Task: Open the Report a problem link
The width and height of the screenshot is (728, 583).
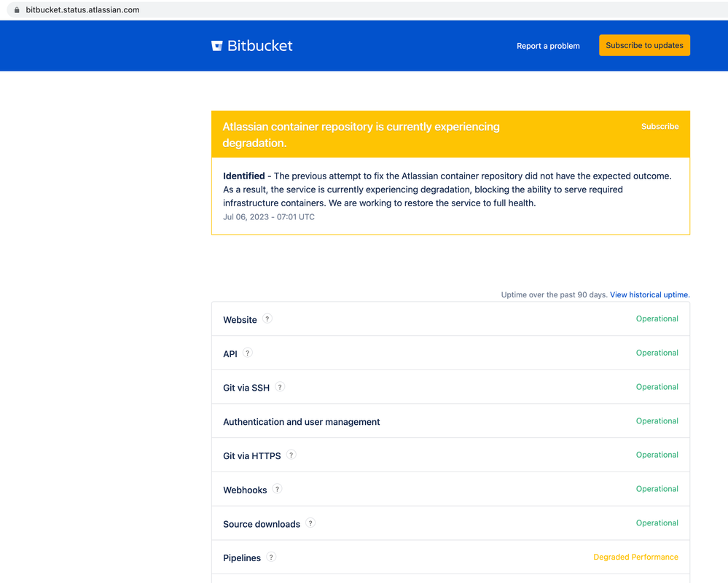Action: point(548,46)
